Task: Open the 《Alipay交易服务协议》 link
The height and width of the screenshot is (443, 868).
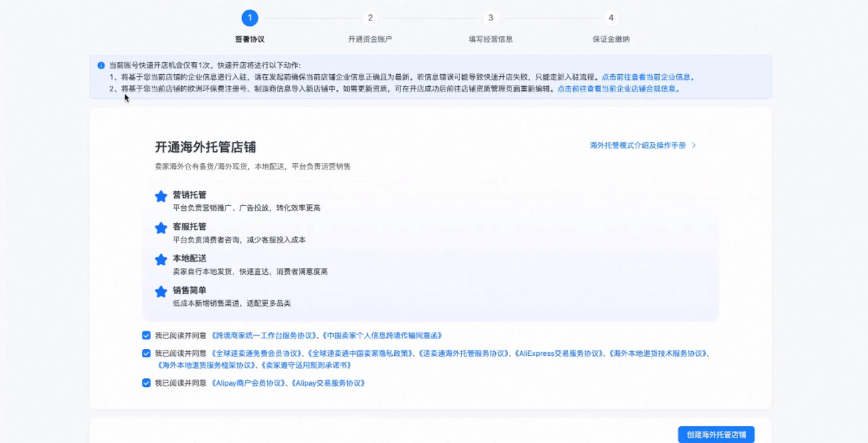Action: click(328, 383)
